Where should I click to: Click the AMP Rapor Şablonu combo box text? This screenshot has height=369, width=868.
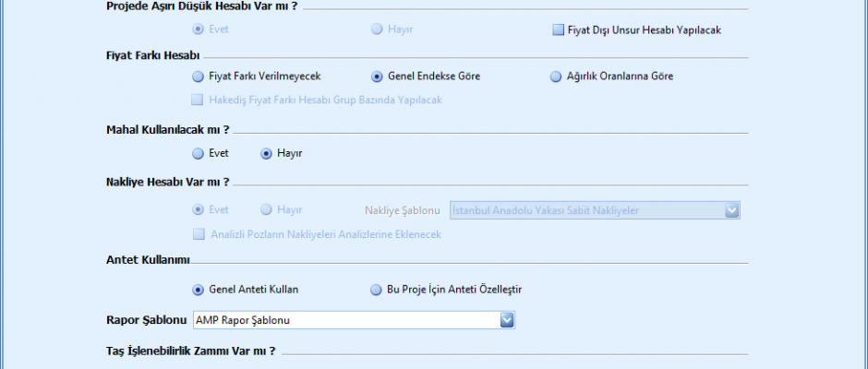pyautogui.click(x=344, y=320)
